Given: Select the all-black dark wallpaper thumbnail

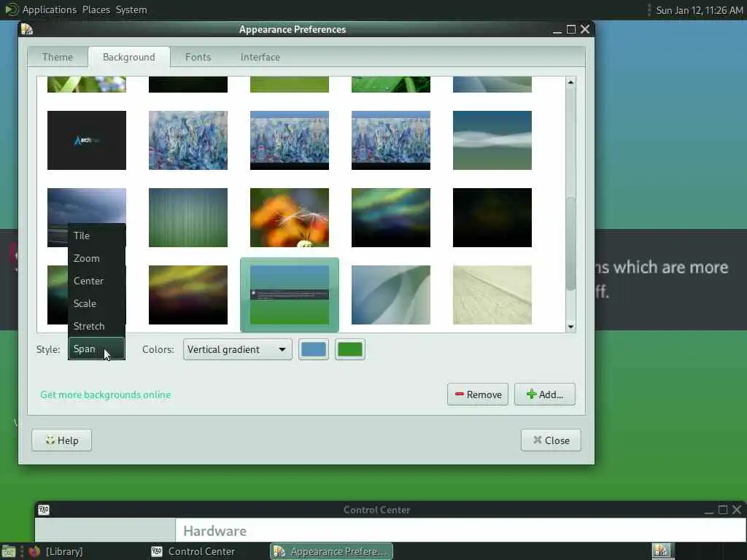Looking at the screenshot, I should click(x=492, y=217).
